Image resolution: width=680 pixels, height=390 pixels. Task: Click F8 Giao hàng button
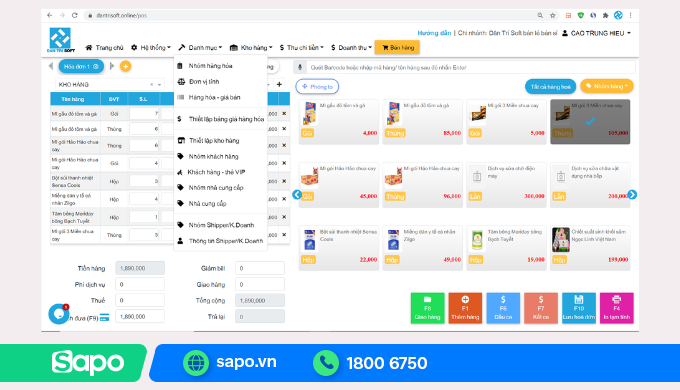(x=428, y=308)
